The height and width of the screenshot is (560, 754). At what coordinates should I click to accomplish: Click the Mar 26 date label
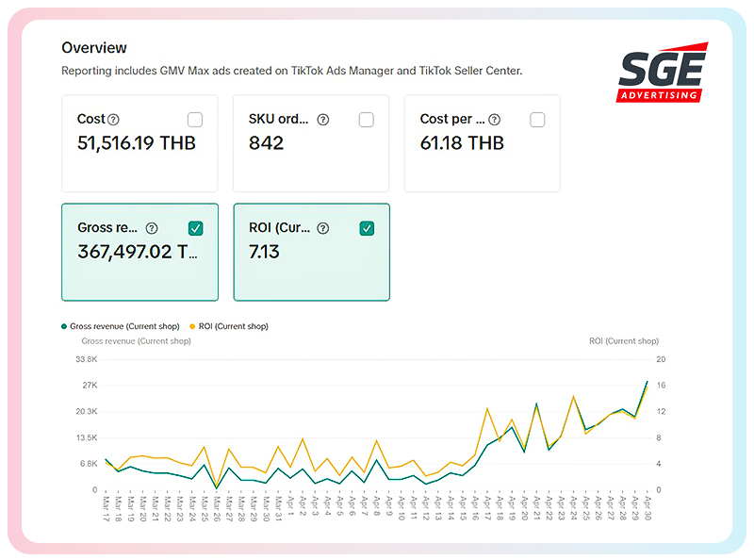217,509
